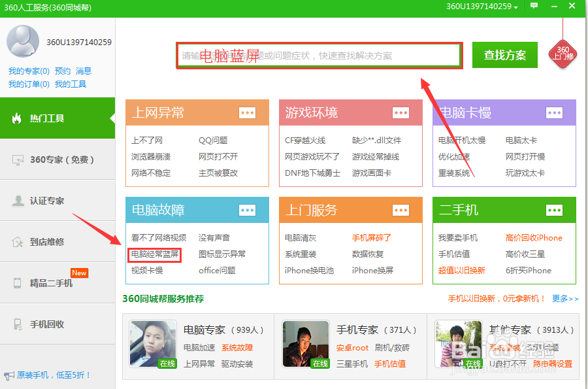Select 重装系统 entry in 电脑卡慢
The height and width of the screenshot is (389, 588).
pos(454,173)
